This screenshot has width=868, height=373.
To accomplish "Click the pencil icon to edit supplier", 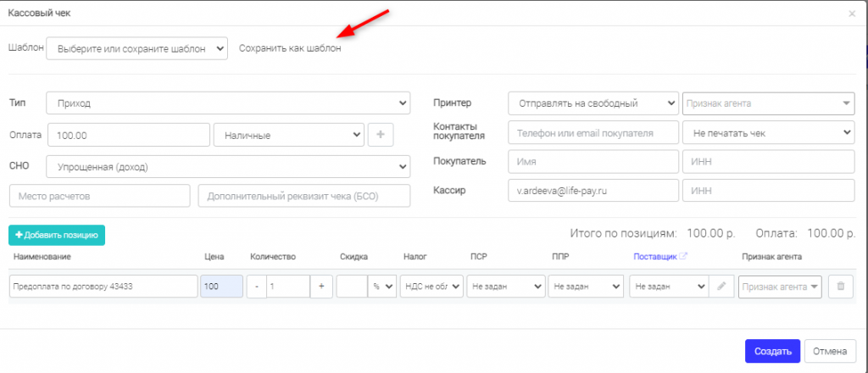I will pyautogui.click(x=721, y=287).
